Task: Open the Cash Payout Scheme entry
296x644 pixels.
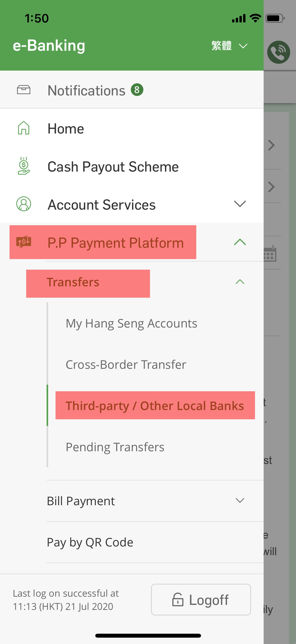Action: pyautogui.click(x=113, y=167)
